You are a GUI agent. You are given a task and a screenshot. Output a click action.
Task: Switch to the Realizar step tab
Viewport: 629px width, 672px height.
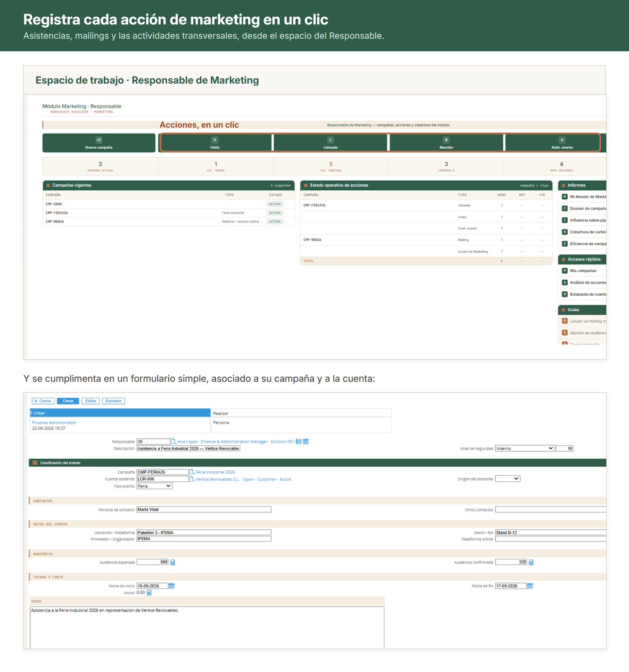tap(301, 413)
